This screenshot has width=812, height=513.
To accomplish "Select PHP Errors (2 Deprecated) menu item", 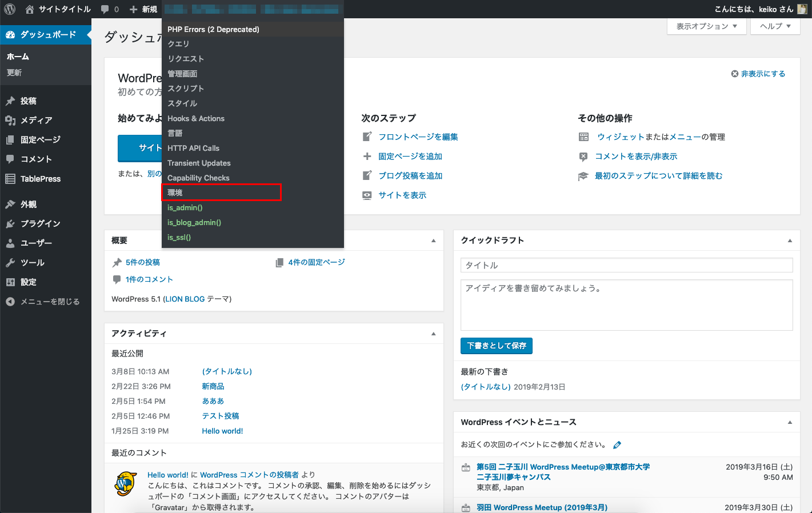I will coord(253,29).
